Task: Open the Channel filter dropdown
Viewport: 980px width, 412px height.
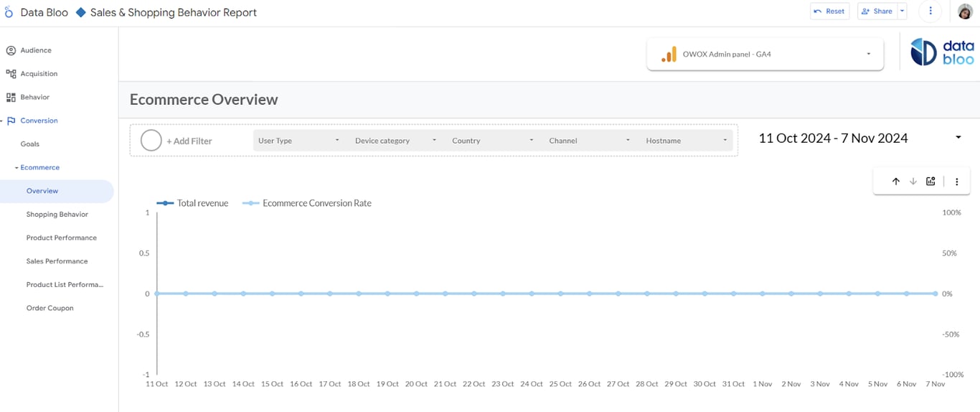Action: [x=590, y=141]
